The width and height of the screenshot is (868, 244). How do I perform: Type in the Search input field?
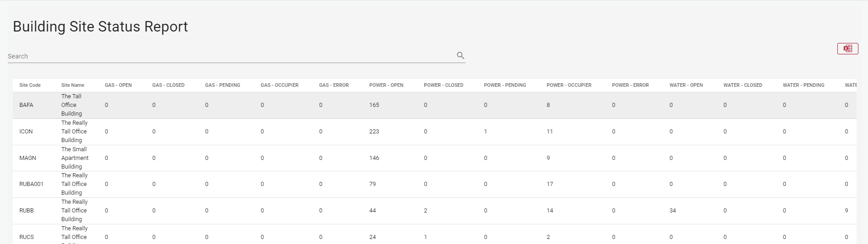pyautogui.click(x=229, y=56)
